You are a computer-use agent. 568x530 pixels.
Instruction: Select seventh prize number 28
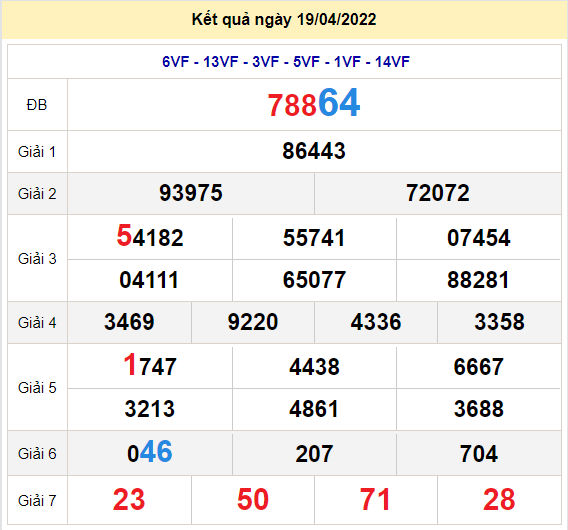tap(499, 500)
